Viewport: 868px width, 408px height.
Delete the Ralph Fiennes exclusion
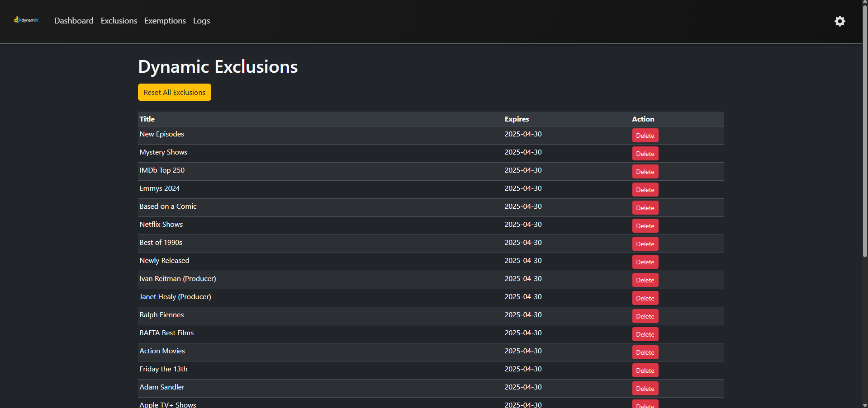coord(645,316)
